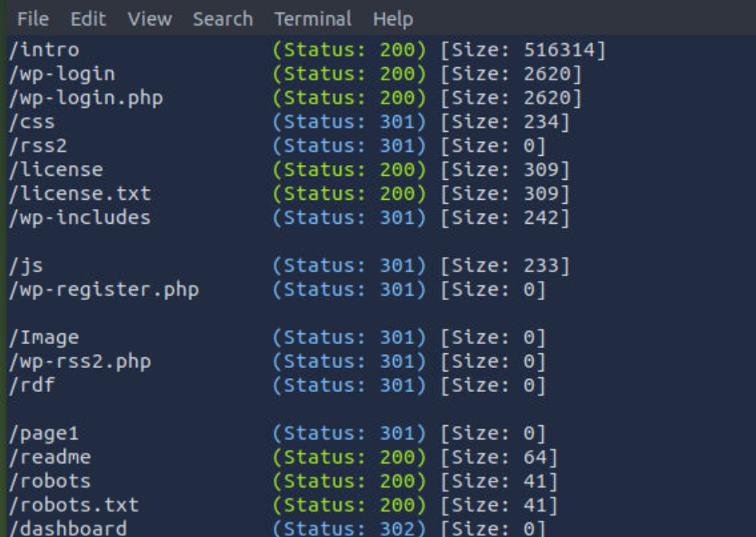
Task: Click the Status 302 on /dashboard row
Action: click(x=350, y=529)
